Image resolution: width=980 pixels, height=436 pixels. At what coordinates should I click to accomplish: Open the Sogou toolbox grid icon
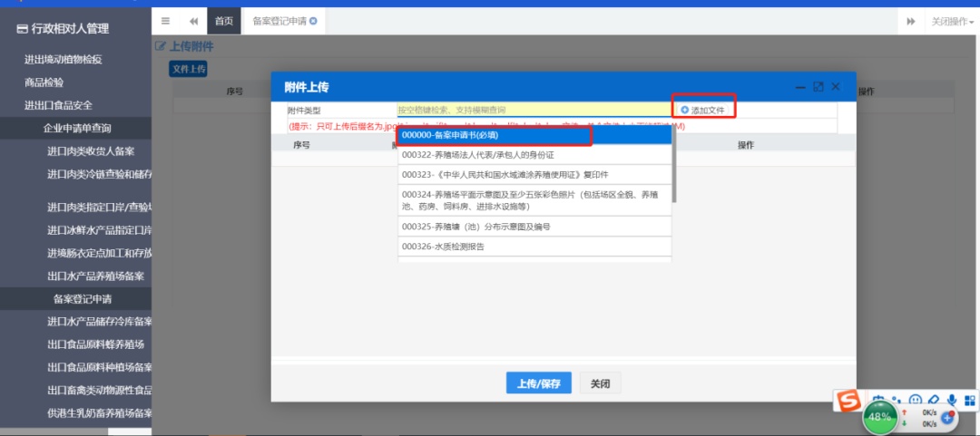point(969,400)
